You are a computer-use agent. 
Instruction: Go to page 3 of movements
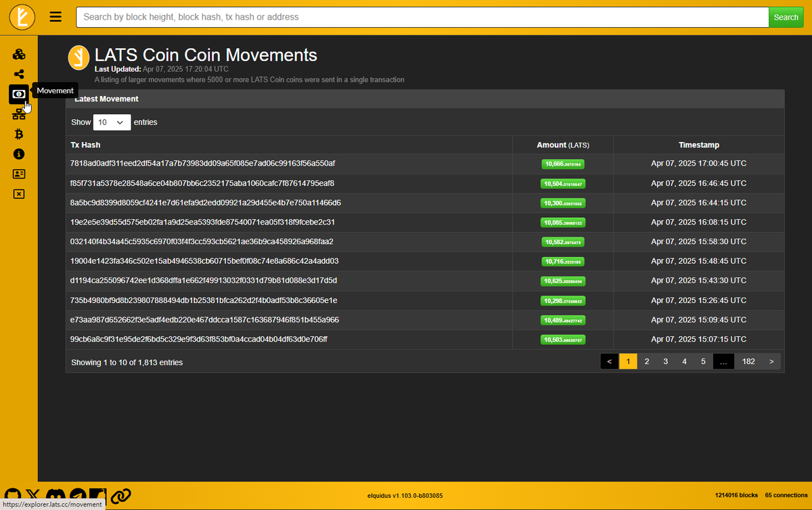coord(666,362)
